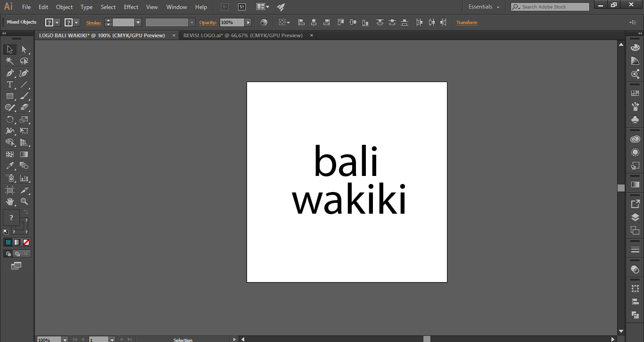Click the Opacity panel link
The height and width of the screenshot is (342, 644).
(x=208, y=23)
